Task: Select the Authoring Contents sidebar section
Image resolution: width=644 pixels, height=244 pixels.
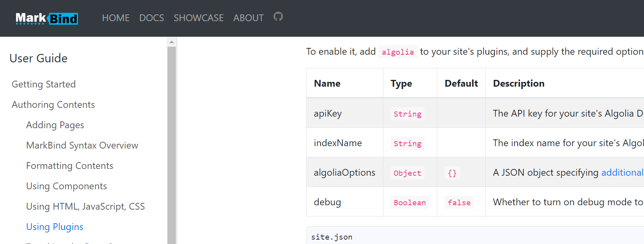Action: point(53,105)
